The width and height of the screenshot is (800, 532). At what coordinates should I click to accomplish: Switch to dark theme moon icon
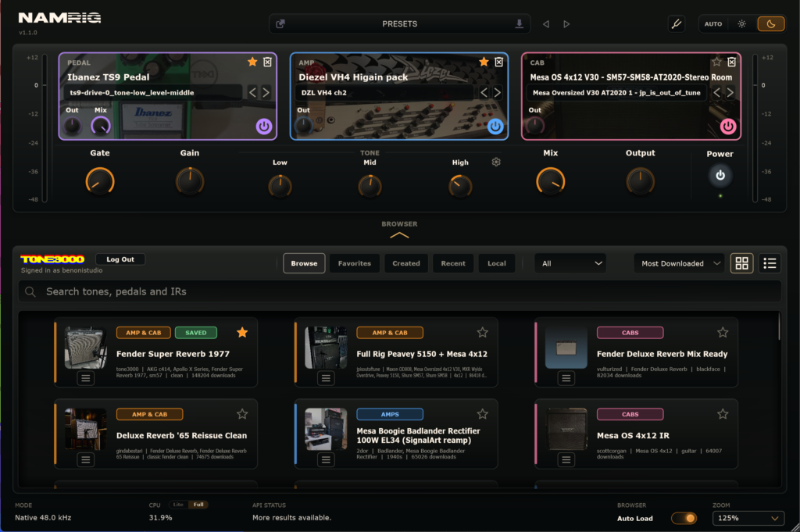click(x=771, y=24)
